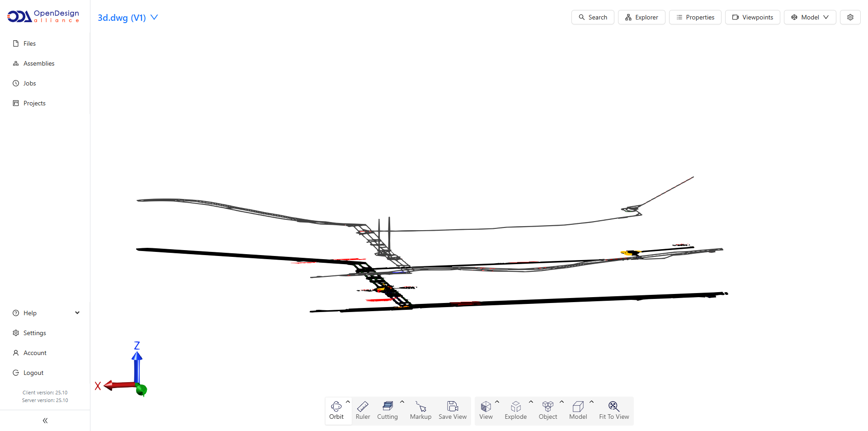Image resolution: width=868 pixels, height=431 pixels.
Task: Expand the Object options caret
Action: [562, 402]
